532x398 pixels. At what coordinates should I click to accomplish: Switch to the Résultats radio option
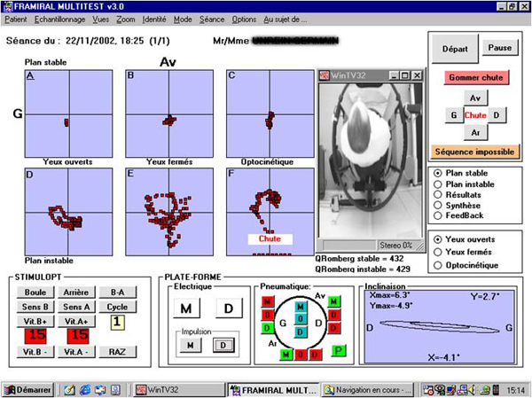[438, 193]
